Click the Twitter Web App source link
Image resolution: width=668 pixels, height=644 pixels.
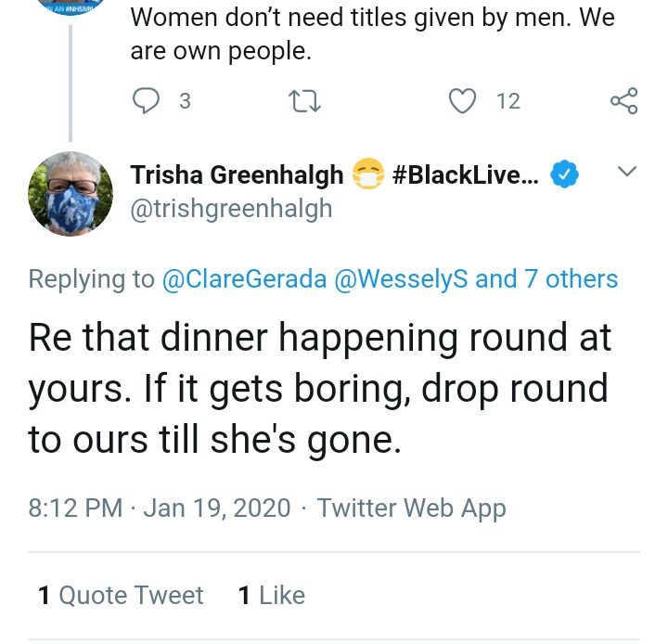coord(411,508)
